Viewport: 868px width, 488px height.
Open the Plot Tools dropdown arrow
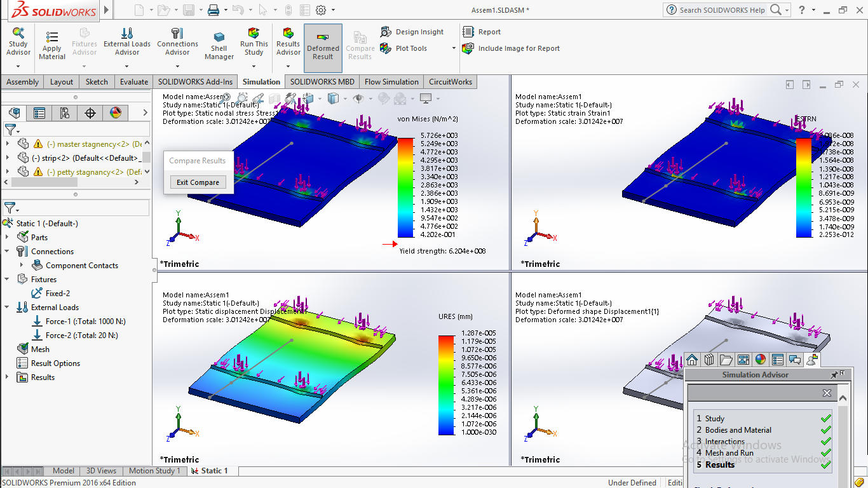454,48
